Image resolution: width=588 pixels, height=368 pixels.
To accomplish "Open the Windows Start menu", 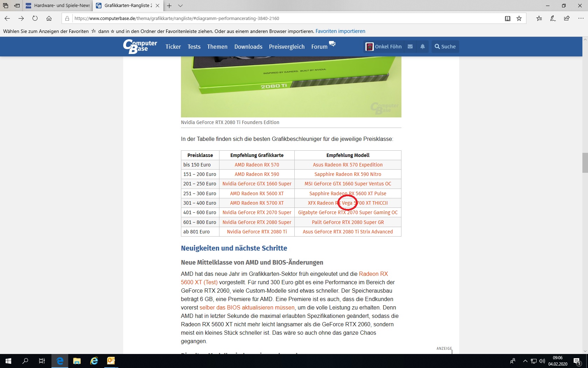I will [8, 361].
